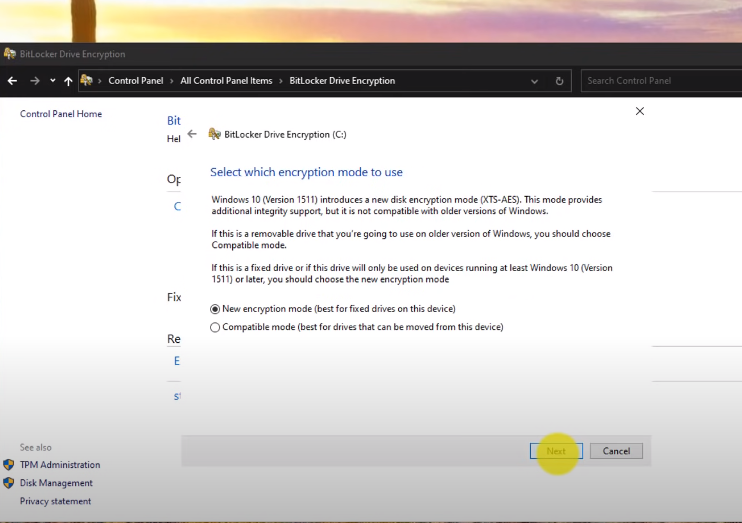Click the 'Select which encryption mode to use' heading
Image resolution: width=742 pixels, height=523 pixels.
point(306,172)
